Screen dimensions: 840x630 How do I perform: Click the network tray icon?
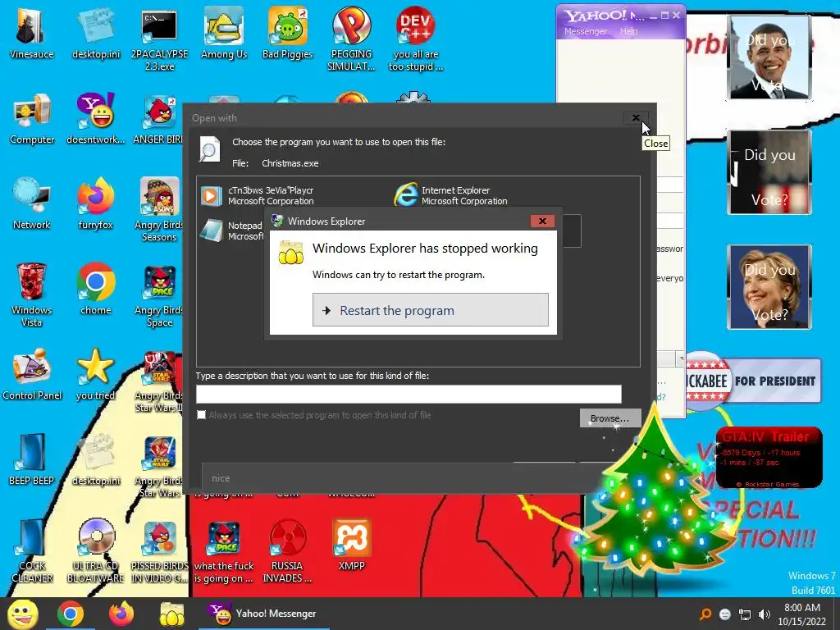click(745, 614)
